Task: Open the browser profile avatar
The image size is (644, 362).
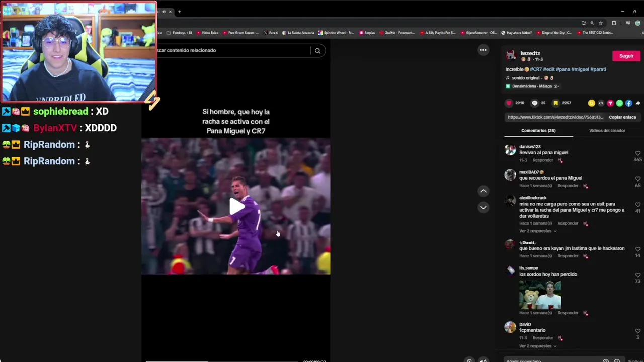Action: tap(638, 23)
